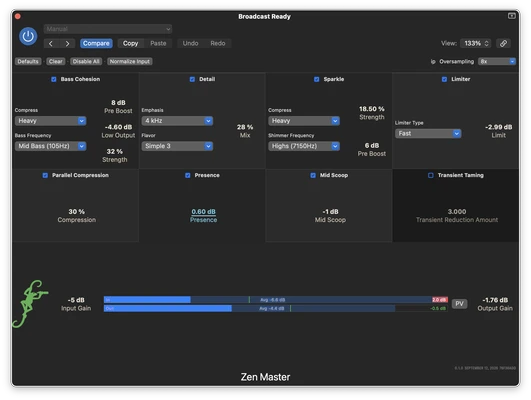Click the PV meter button
531x400 pixels.
point(459,303)
